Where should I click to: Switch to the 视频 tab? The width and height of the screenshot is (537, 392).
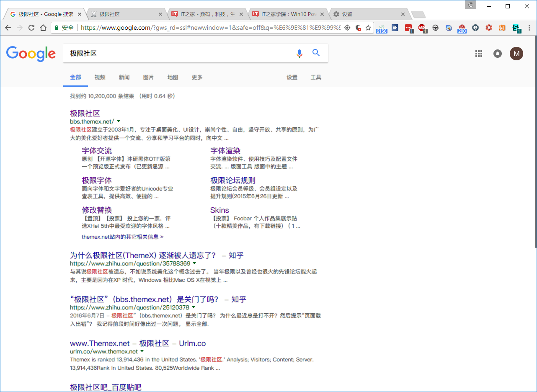pos(100,77)
